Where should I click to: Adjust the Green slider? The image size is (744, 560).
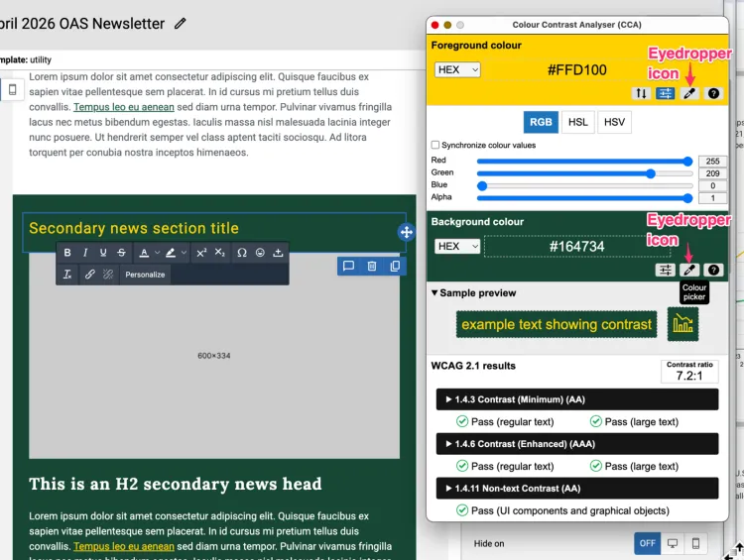[584, 173]
